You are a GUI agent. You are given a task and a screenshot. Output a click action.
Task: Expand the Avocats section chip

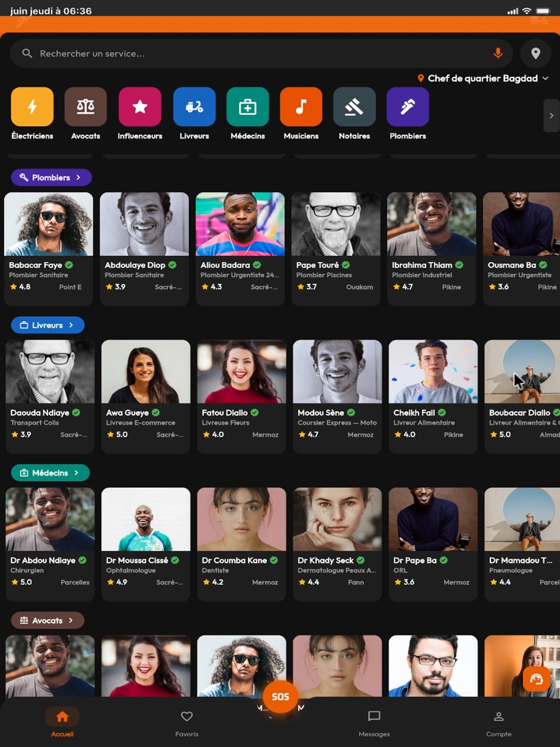47,620
